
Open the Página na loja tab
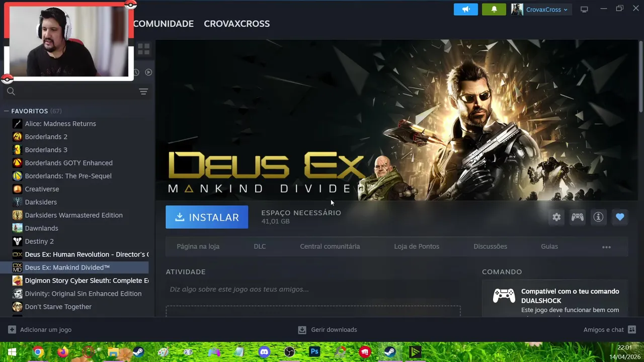pyautogui.click(x=198, y=246)
